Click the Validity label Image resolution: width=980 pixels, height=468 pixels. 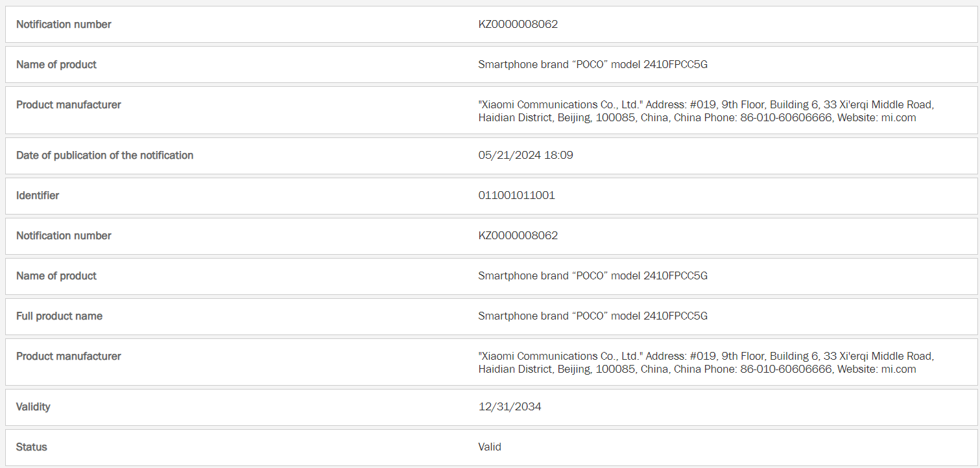tap(33, 407)
